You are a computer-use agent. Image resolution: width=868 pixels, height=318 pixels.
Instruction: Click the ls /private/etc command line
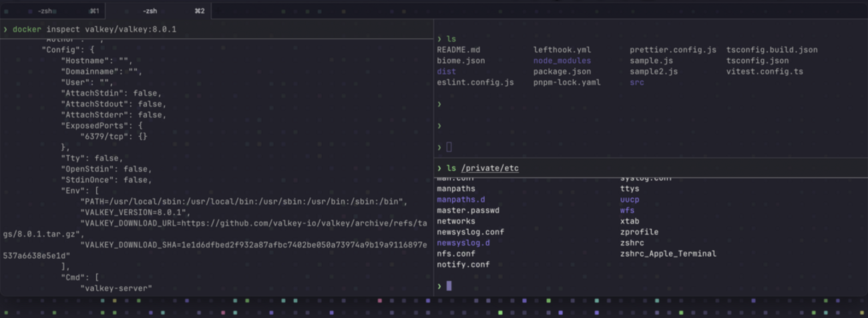pos(482,168)
